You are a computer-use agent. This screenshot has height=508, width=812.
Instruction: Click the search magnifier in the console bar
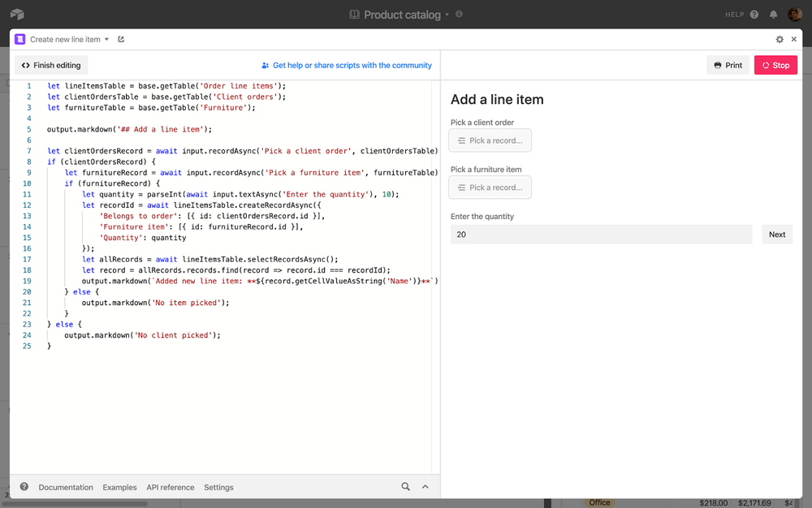(x=405, y=487)
